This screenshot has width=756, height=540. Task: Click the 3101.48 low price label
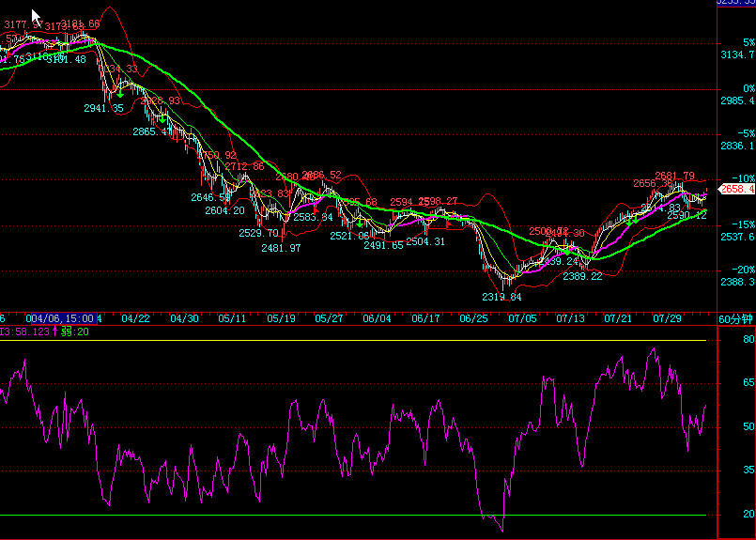[67, 59]
